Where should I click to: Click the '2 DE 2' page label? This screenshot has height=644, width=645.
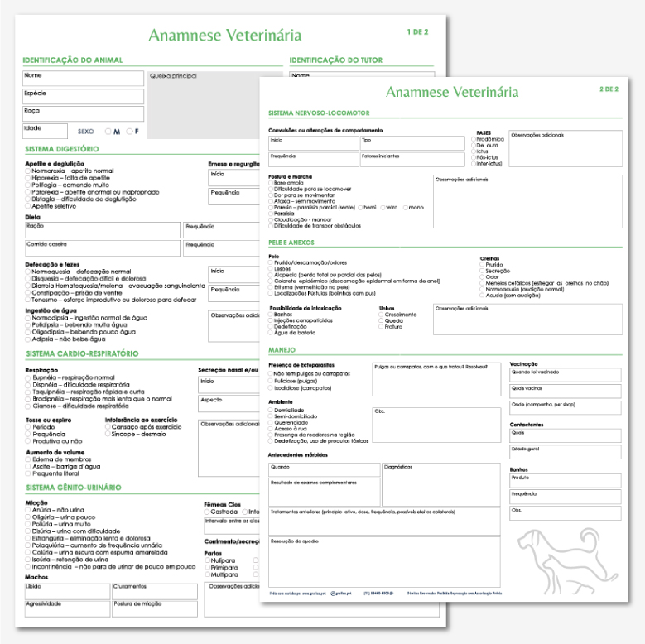(x=609, y=89)
